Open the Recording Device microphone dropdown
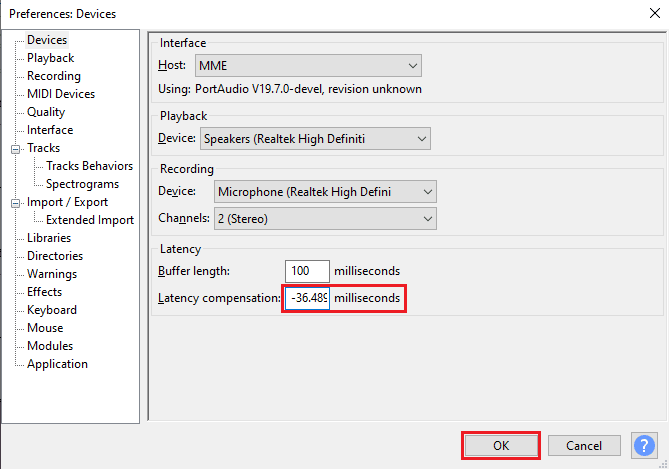 325,192
